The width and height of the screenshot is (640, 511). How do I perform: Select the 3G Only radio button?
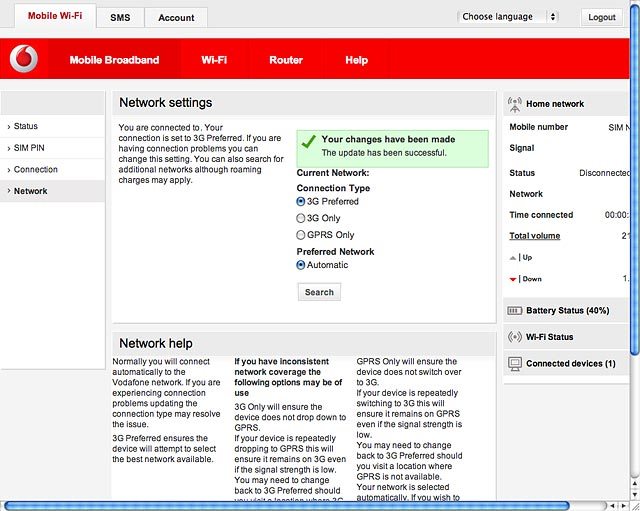(300, 218)
